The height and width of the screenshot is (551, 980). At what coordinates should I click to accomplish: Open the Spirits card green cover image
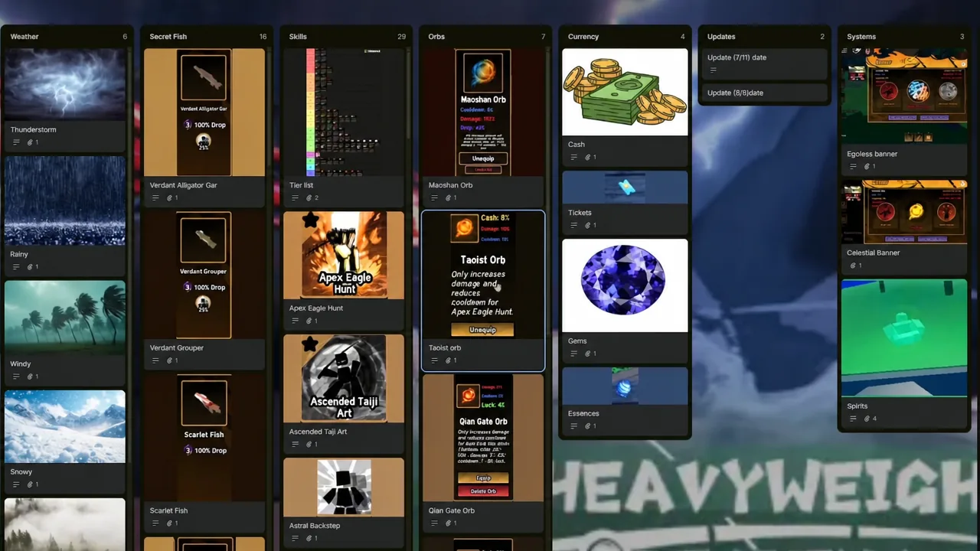click(x=903, y=338)
